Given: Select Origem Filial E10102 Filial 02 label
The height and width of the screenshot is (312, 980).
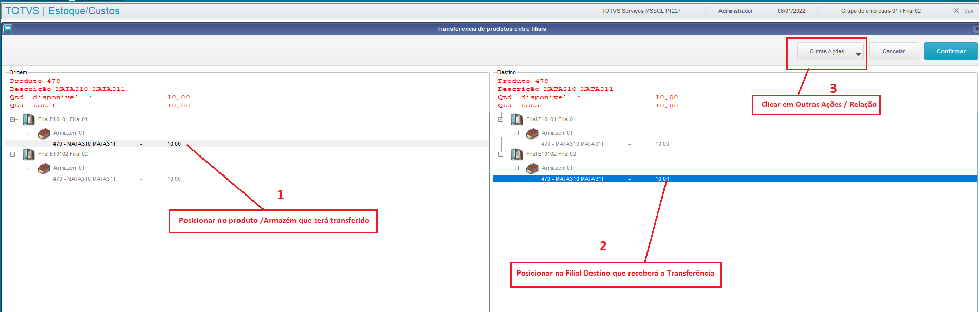Looking at the screenshot, I should (63, 154).
